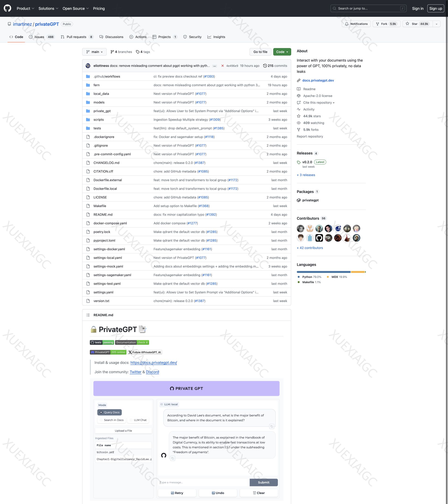448x504 pixels.
Task: Click the failed commit status X icon
Action: (222, 66)
